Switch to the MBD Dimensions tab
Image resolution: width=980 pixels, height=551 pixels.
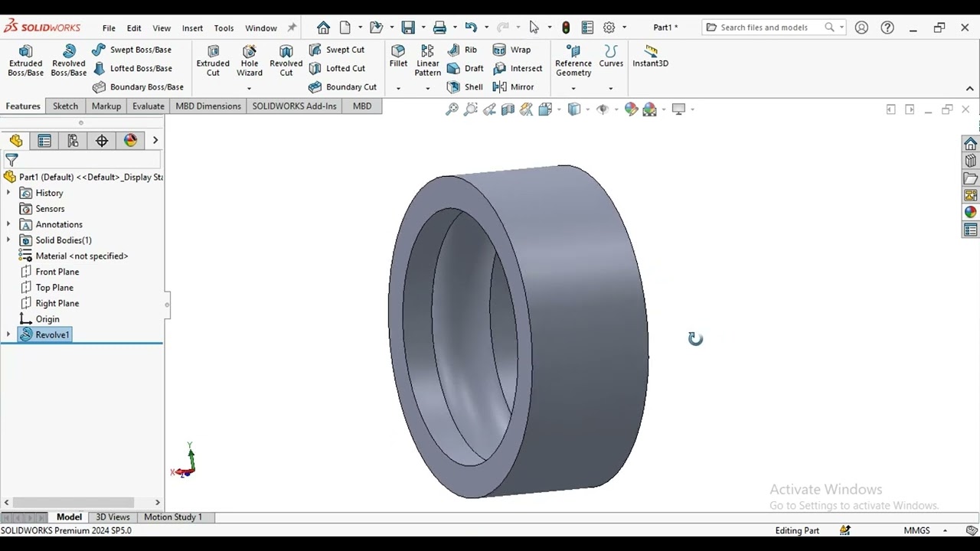pyautogui.click(x=208, y=106)
